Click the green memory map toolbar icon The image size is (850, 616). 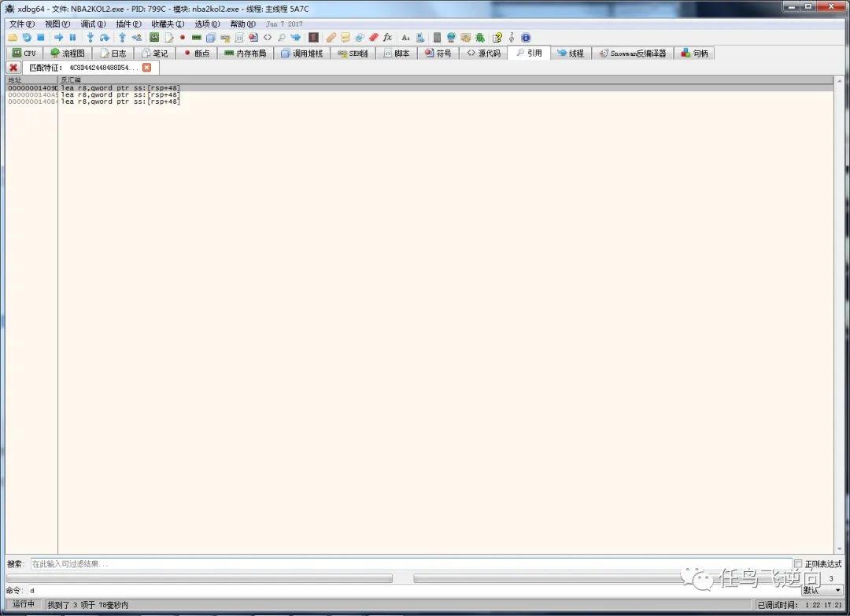click(x=197, y=38)
